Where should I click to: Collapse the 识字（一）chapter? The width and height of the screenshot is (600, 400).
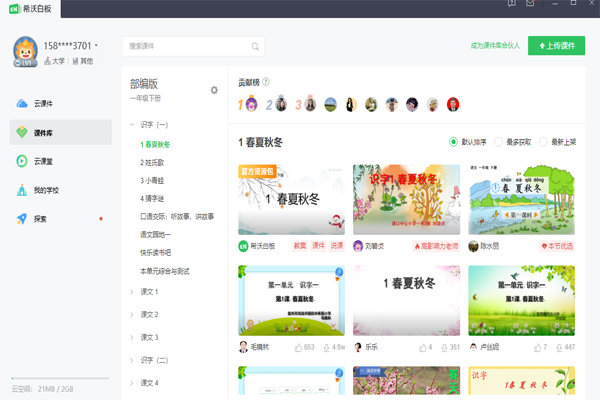(x=132, y=124)
